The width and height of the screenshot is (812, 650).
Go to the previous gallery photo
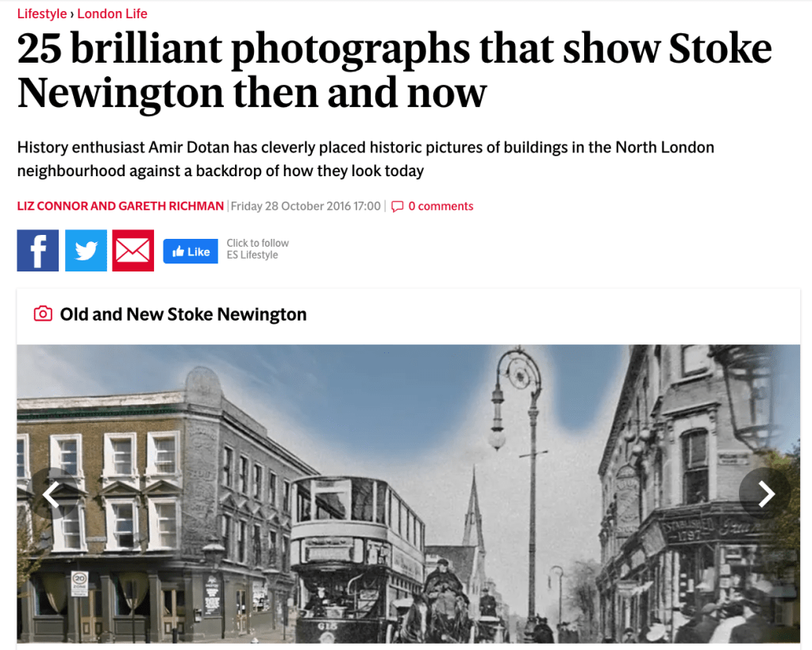click(x=52, y=494)
